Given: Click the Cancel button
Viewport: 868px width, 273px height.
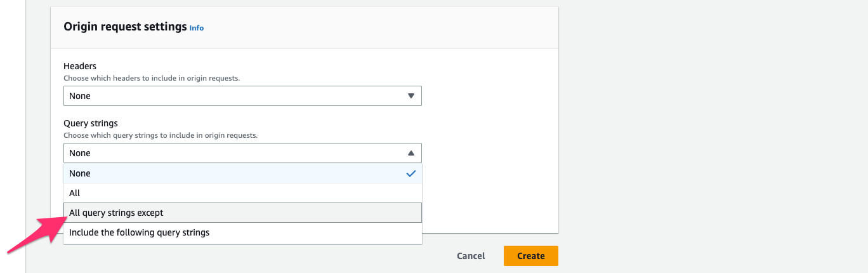Looking at the screenshot, I should click(x=471, y=256).
